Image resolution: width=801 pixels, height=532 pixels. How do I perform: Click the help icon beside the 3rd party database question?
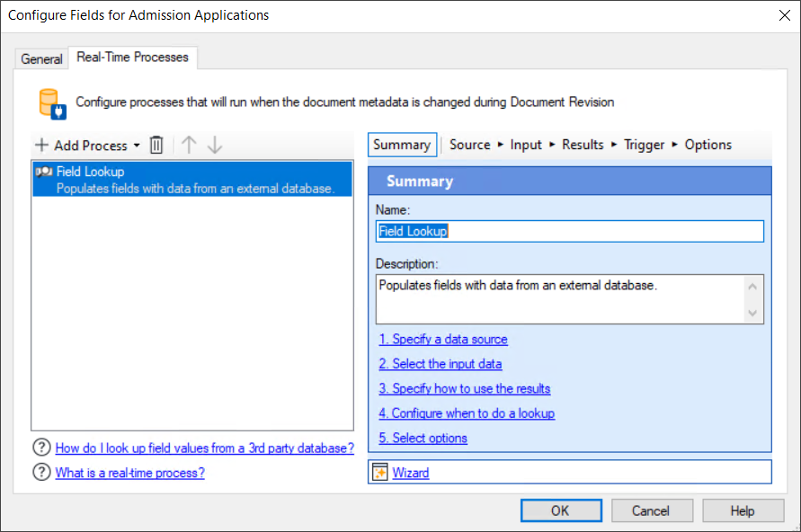click(41, 448)
